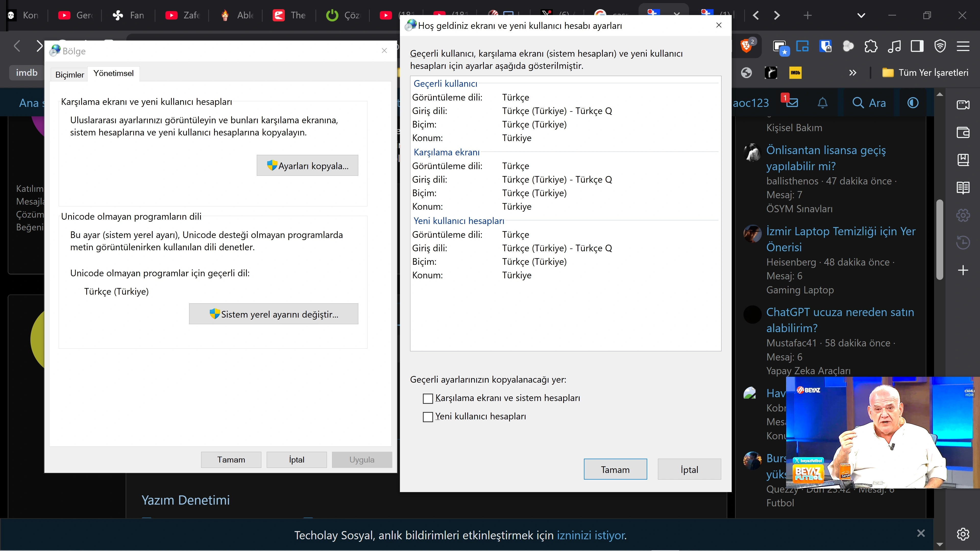Click the picture-in-picture Beyaz Futbol video

883,432
